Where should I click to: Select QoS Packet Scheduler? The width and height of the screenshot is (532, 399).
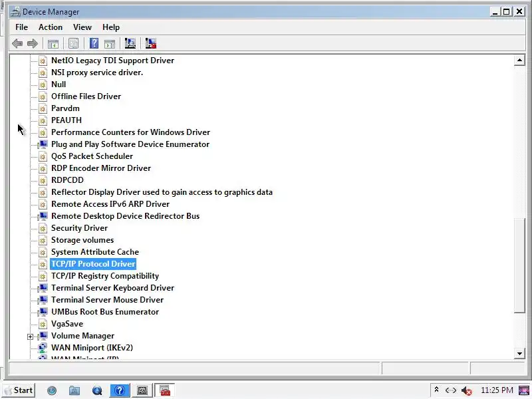coord(92,156)
